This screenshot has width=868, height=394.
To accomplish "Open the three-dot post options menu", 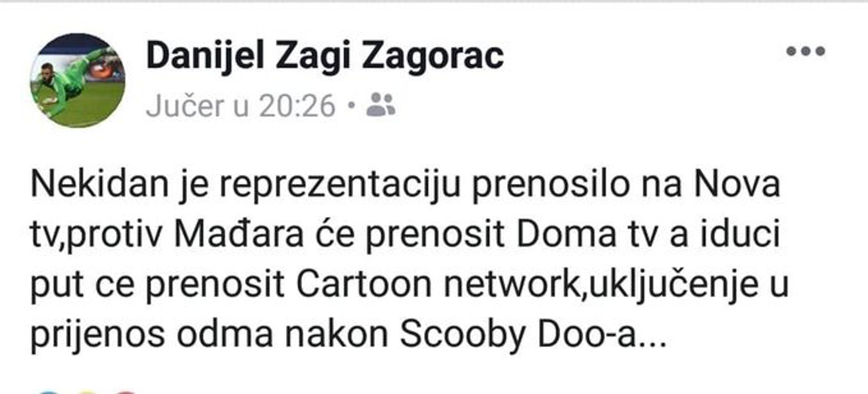I will coord(805,51).
